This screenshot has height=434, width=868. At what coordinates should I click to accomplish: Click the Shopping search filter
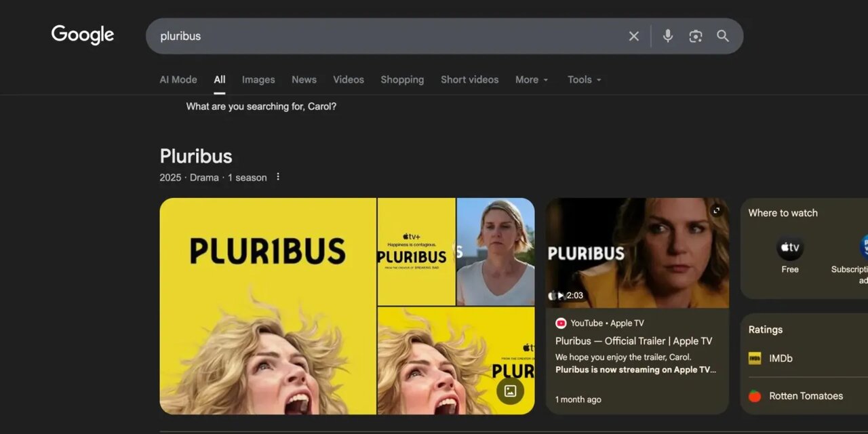[x=402, y=79]
